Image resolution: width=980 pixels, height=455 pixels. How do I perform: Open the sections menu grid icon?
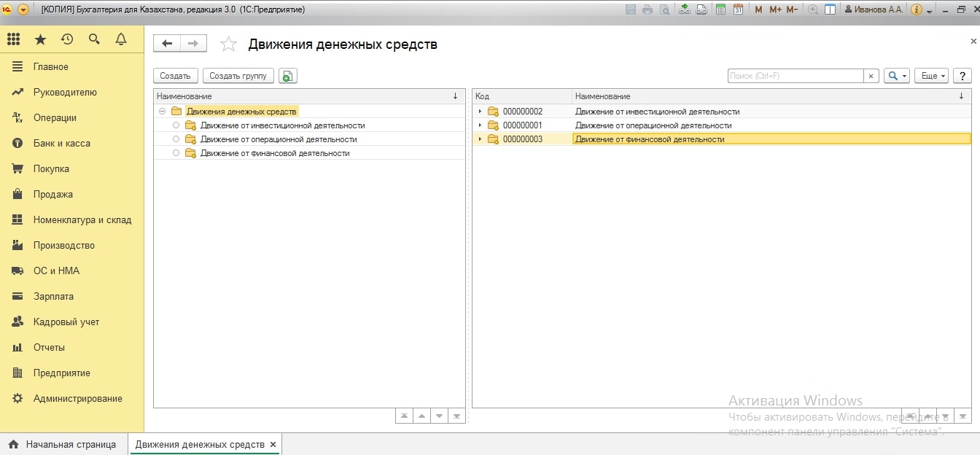(x=13, y=39)
